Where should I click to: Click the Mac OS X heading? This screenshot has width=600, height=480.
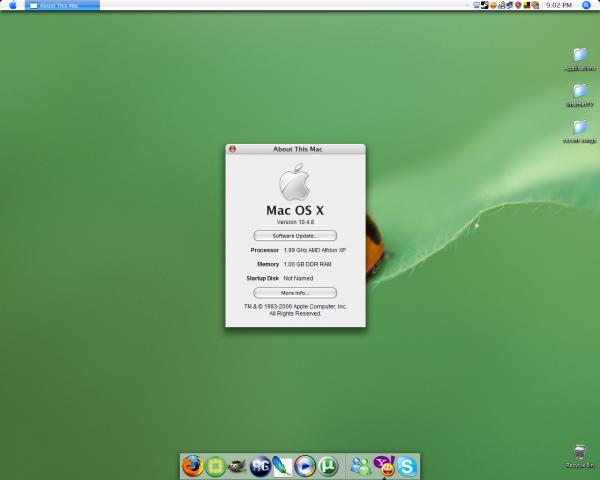tap(295, 210)
